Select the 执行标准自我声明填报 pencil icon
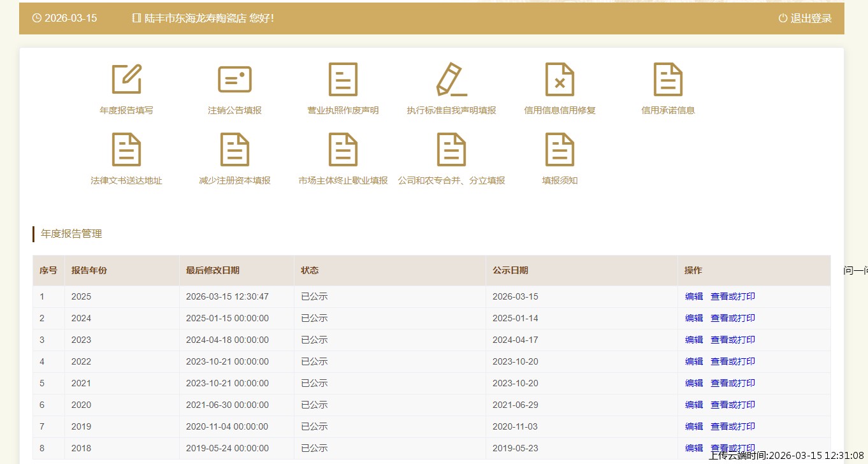 [x=451, y=80]
